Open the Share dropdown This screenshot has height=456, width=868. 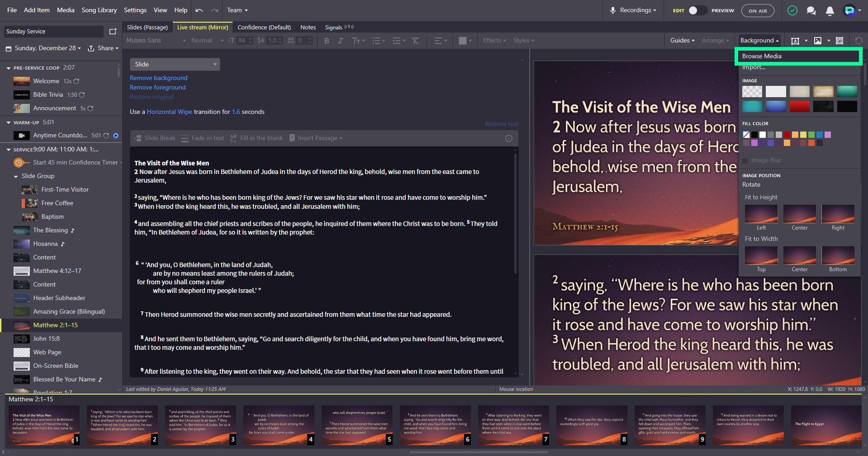click(x=103, y=48)
